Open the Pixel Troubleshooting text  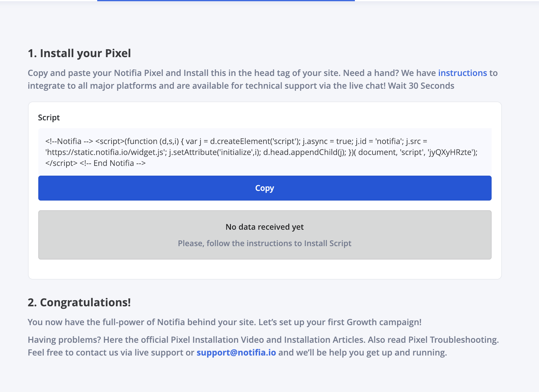tap(453, 340)
